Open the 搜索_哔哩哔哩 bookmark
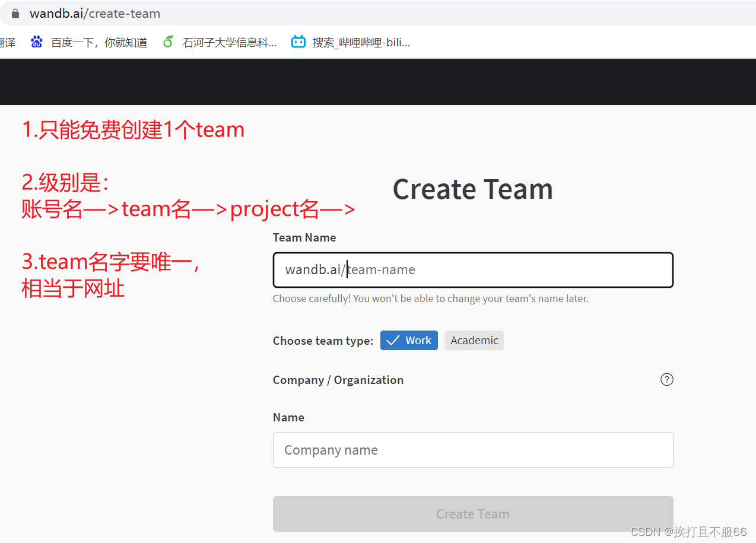The height and width of the screenshot is (543, 756). pos(351,42)
